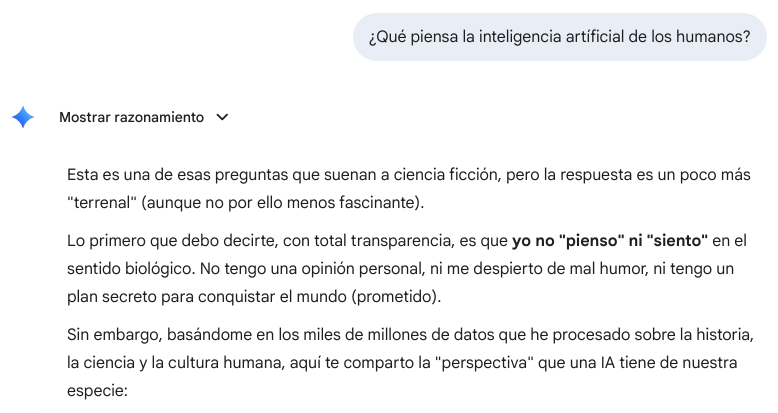Click the bold text yo no "pienso" ni "siento"
The height and width of the screenshot is (413, 778).
click(610, 241)
